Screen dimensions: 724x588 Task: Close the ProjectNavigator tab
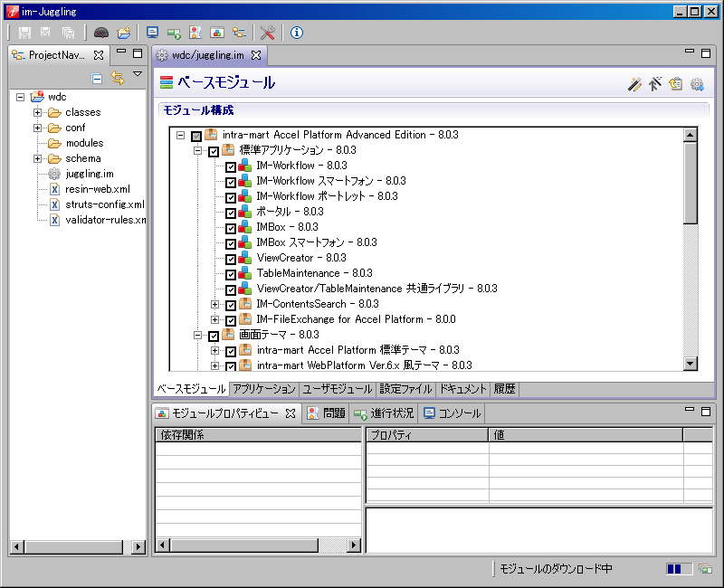99,55
